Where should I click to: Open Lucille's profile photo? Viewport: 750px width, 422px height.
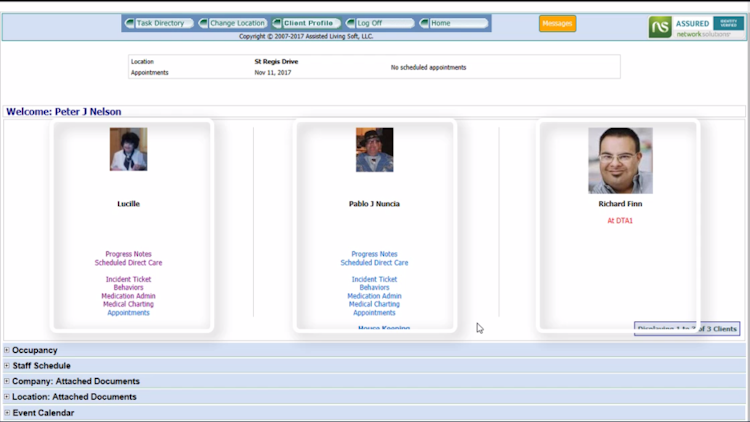pos(128,149)
